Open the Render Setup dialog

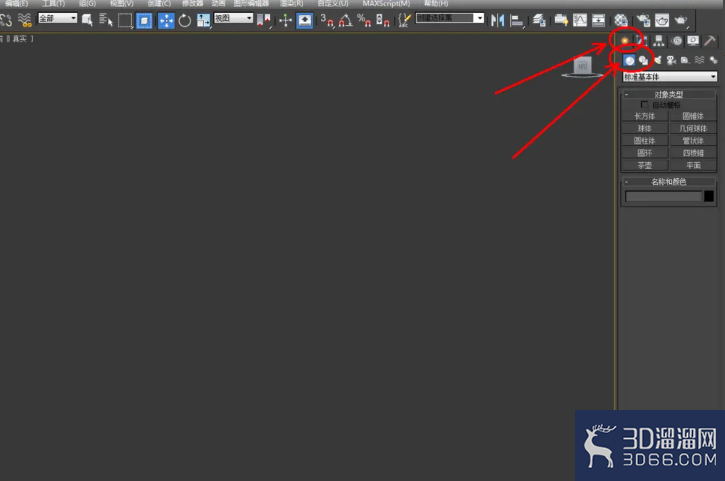tap(643, 20)
